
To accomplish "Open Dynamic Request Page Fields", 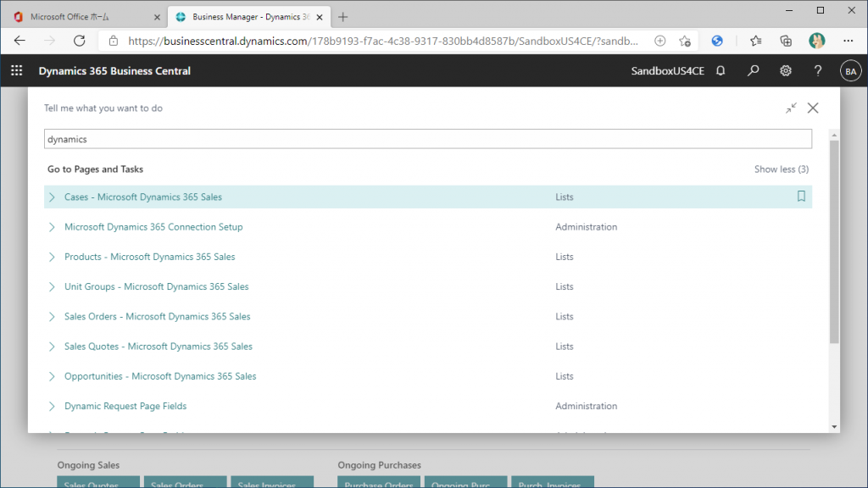I will tap(125, 406).
